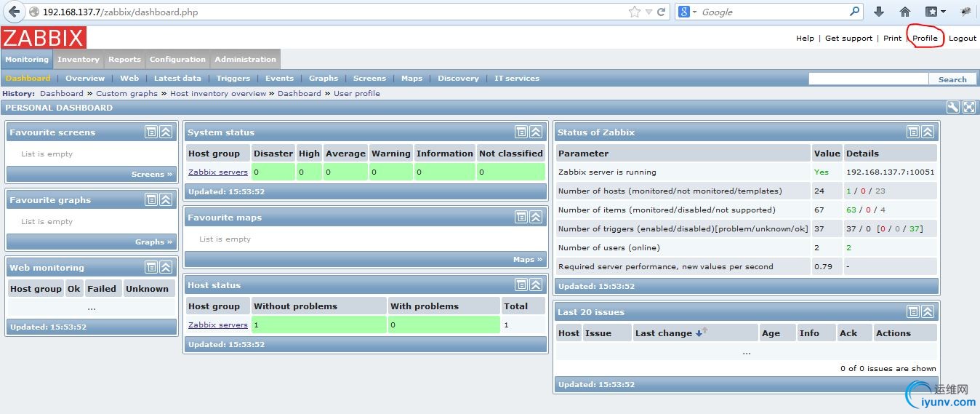The image size is (980, 414).
Task: Open the Monitoring main tab
Action: pos(27,60)
